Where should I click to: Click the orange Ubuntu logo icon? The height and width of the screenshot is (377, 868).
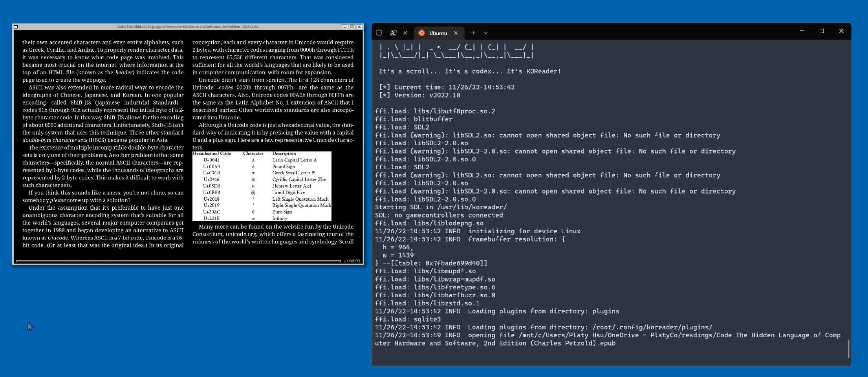coord(422,33)
